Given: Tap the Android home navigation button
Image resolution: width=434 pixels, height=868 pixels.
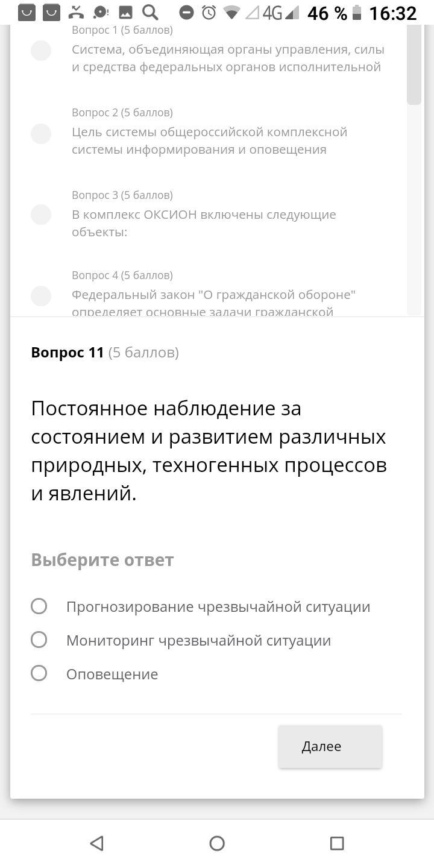Looking at the screenshot, I should pos(217,843).
